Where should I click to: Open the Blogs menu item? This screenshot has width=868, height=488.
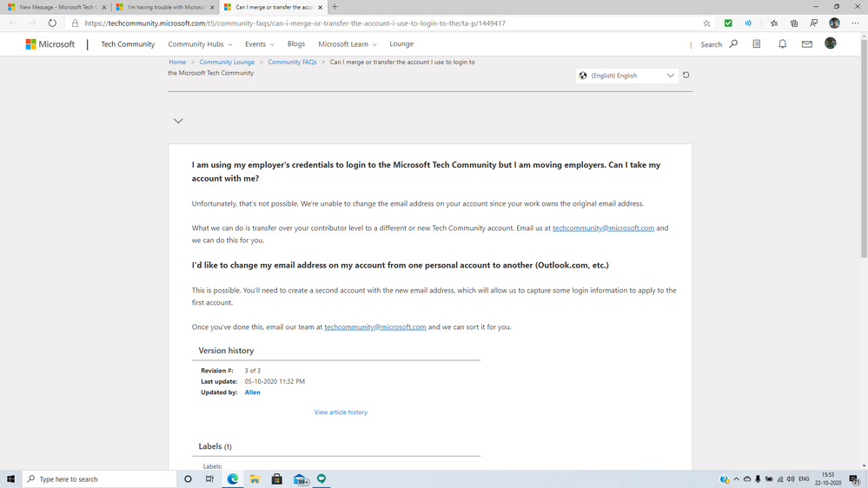click(296, 43)
